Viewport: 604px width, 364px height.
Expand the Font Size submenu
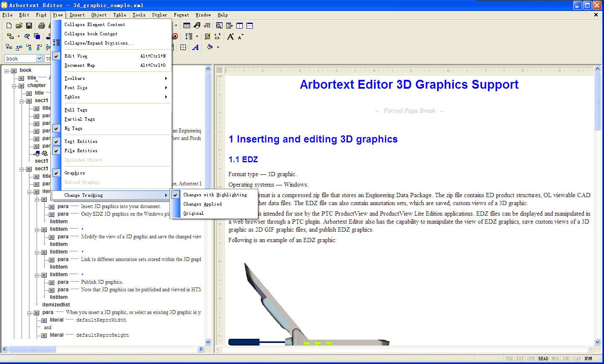point(111,87)
